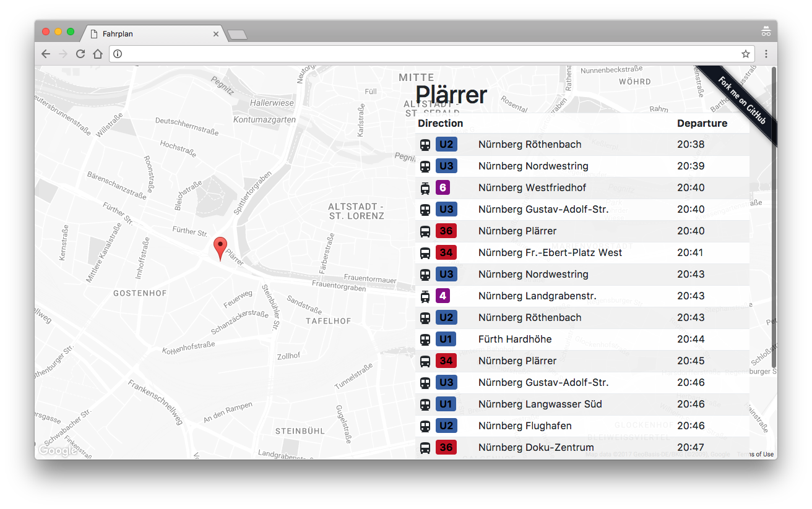812x509 pixels.
Task: Click departure time 20:38
Action: (691, 144)
